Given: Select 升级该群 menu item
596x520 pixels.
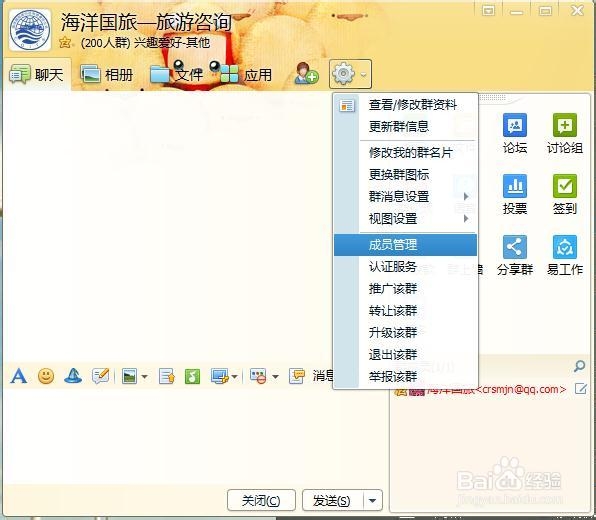Looking at the screenshot, I should click(x=406, y=333).
